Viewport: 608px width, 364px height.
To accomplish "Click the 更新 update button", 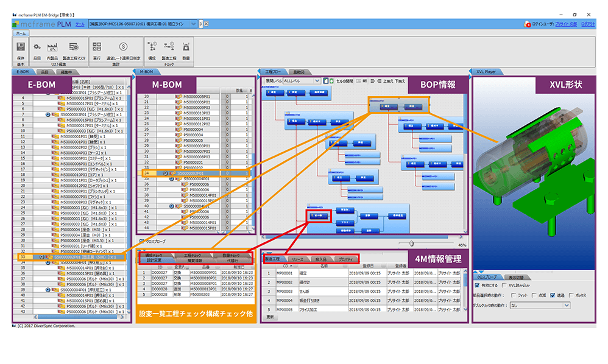I will [270, 317].
